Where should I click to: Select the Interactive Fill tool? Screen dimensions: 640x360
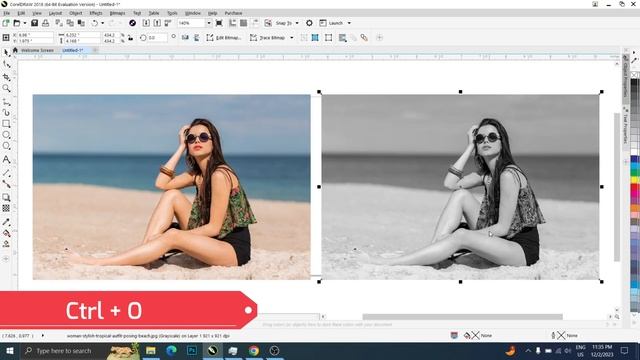[x=6, y=233]
